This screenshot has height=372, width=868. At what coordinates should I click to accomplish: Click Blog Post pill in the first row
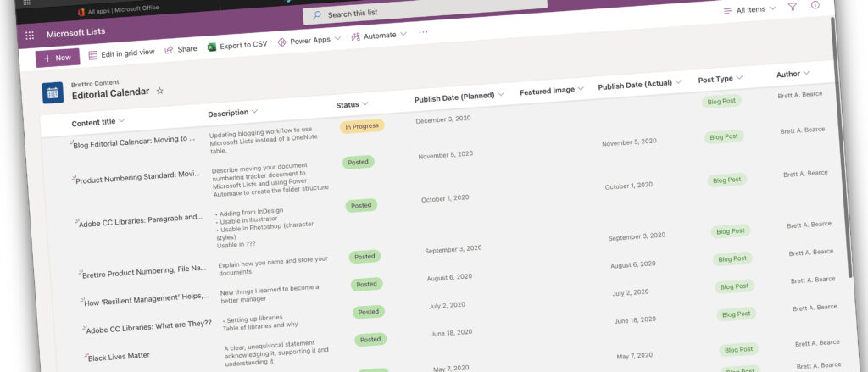721,102
